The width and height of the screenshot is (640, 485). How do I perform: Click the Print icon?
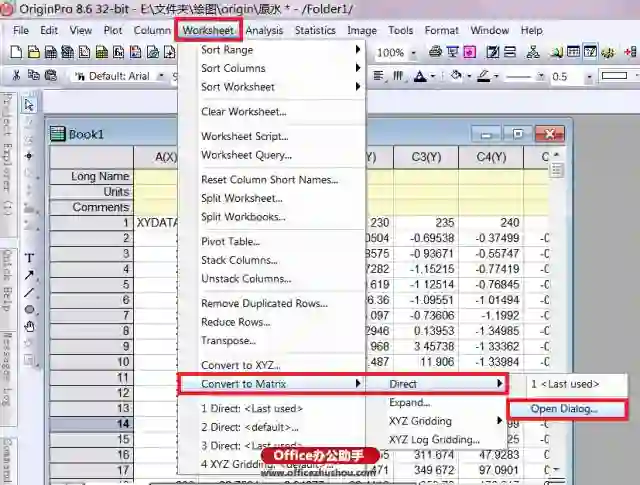(x=435, y=52)
